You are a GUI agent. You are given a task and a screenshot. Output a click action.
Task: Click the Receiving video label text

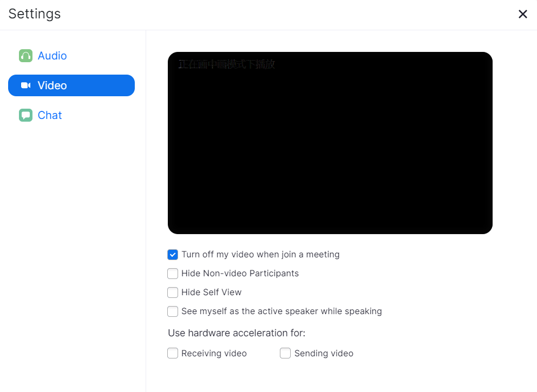click(214, 354)
